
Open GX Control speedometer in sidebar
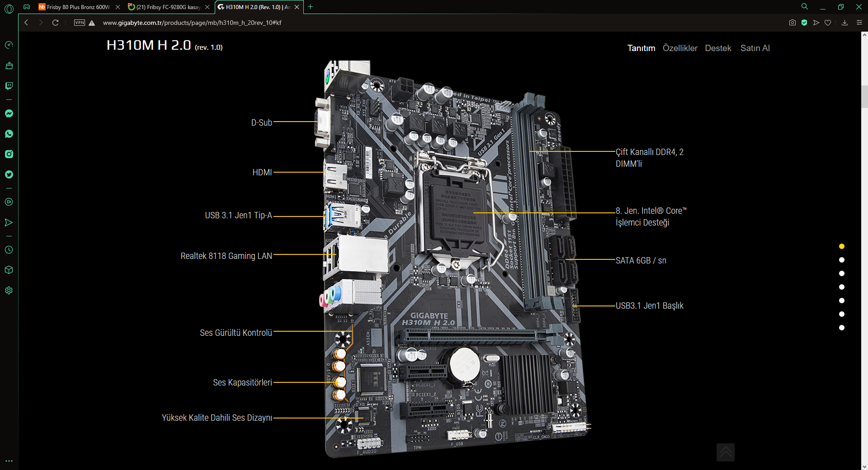9,45
